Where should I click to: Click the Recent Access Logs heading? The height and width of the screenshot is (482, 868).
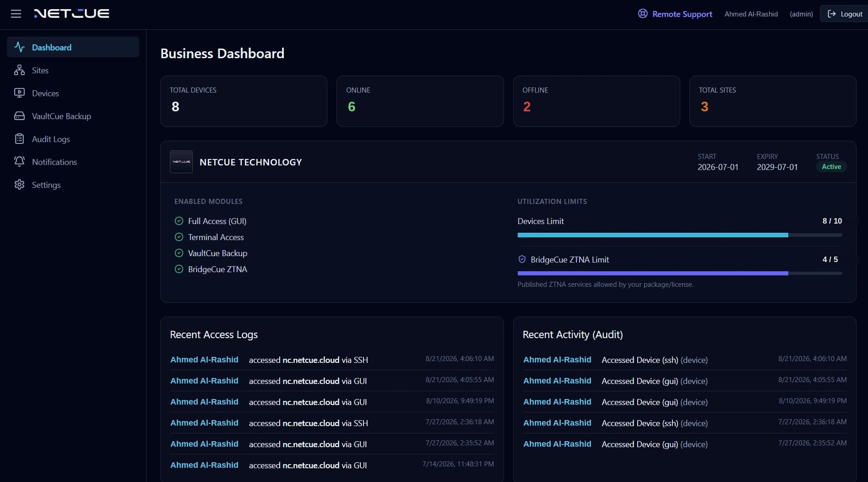click(214, 334)
